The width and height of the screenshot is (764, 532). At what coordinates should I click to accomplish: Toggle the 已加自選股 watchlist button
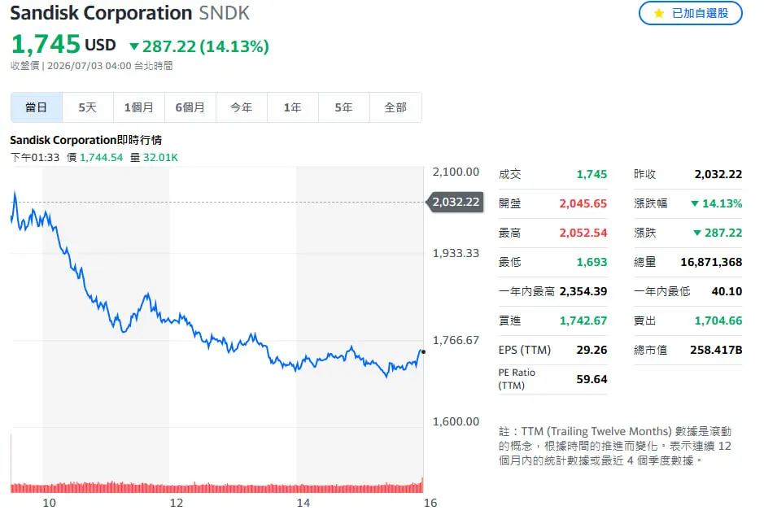coord(691,13)
